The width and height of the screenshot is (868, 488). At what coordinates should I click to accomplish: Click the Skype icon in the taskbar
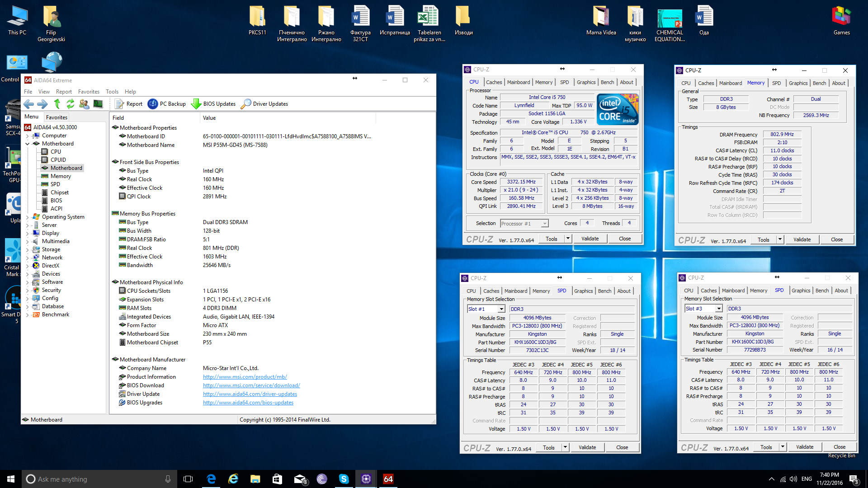pos(344,479)
